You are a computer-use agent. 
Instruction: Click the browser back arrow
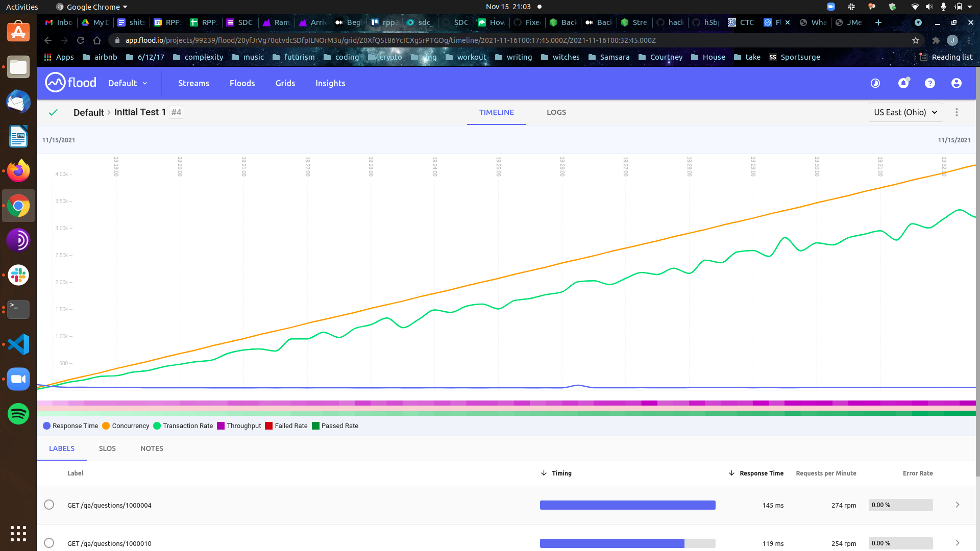tap(48, 40)
